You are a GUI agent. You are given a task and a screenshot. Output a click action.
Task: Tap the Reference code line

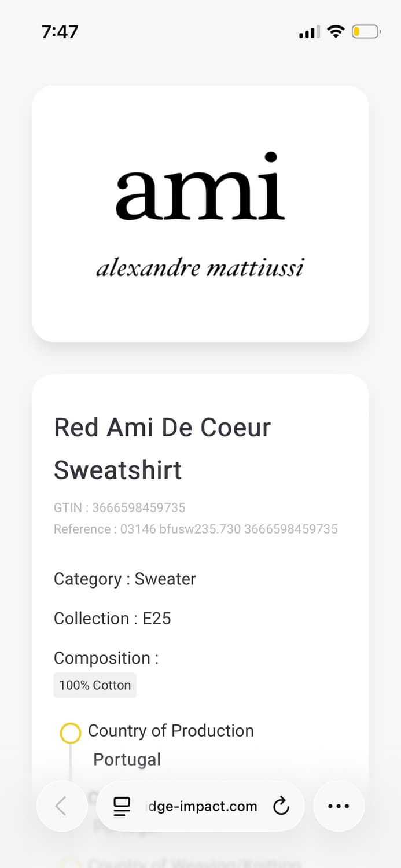click(x=196, y=529)
